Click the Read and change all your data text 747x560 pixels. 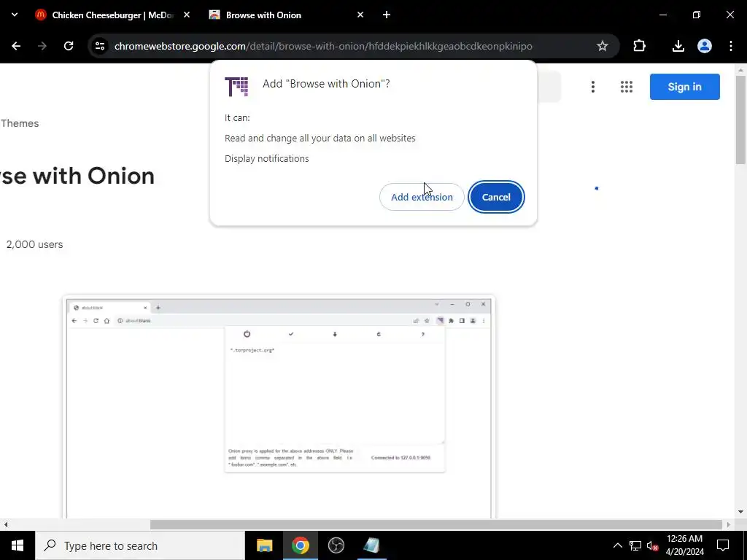320,138
